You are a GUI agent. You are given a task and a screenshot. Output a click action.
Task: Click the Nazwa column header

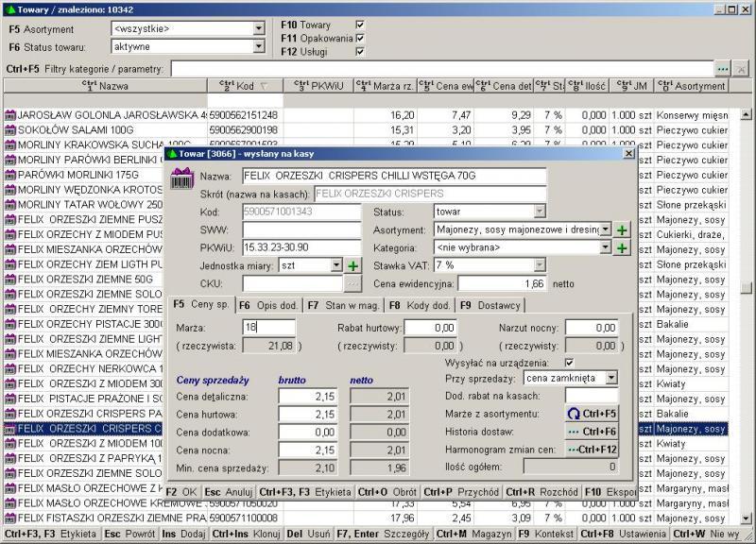pos(105,86)
